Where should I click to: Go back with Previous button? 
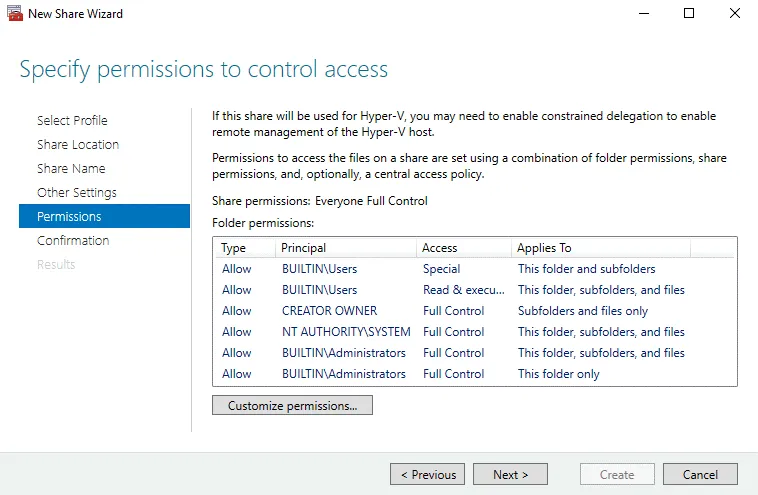click(x=428, y=475)
